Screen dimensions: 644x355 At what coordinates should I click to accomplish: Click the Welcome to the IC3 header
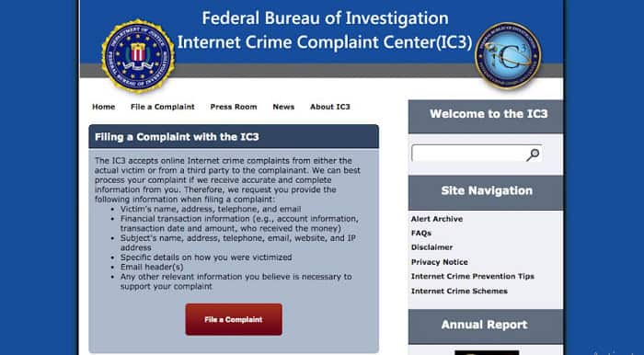486,115
